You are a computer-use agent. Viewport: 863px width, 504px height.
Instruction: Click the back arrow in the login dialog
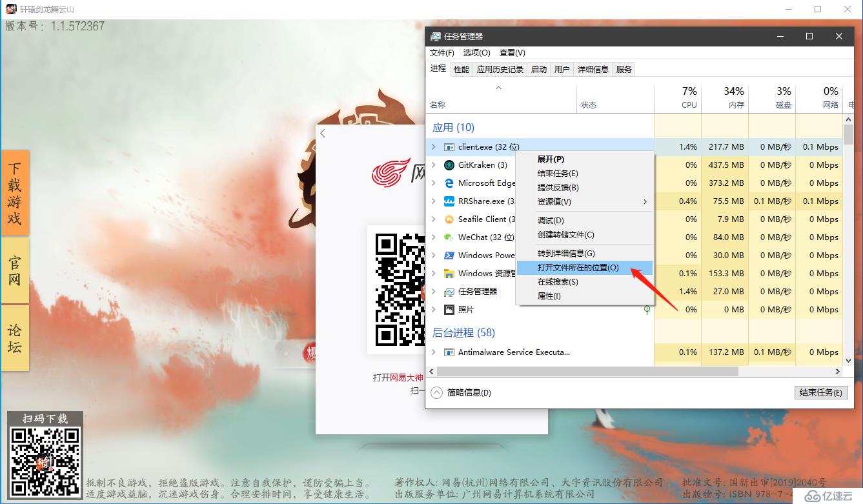pyautogui.click(x=323, y=133)
